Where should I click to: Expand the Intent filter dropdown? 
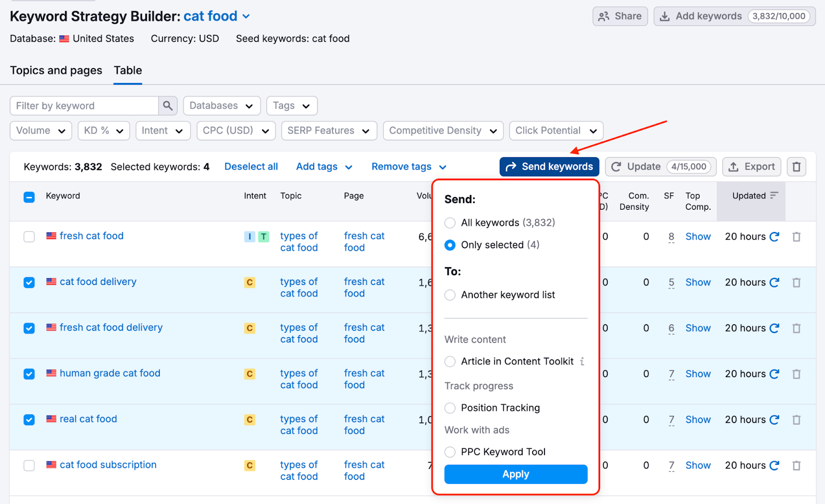coord(163,130)
